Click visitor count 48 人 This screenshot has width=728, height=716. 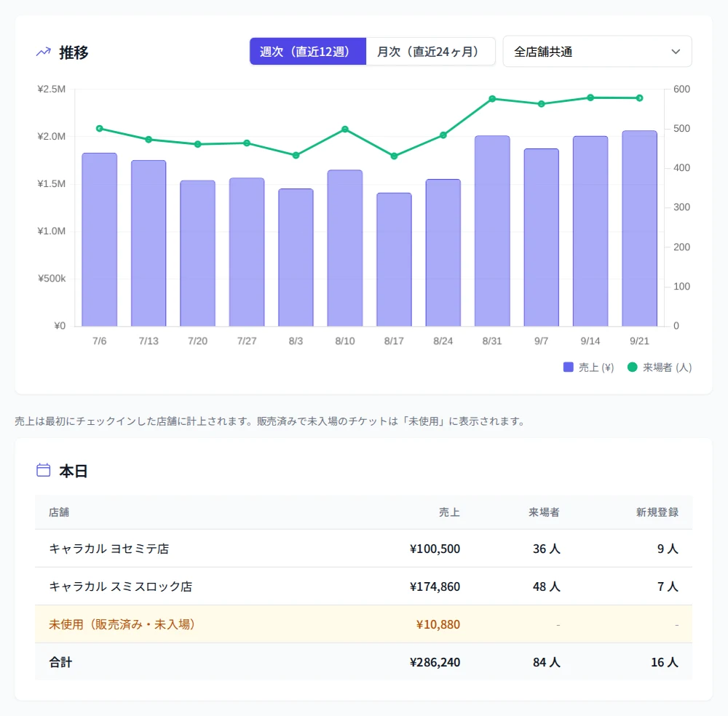(547, 586)
